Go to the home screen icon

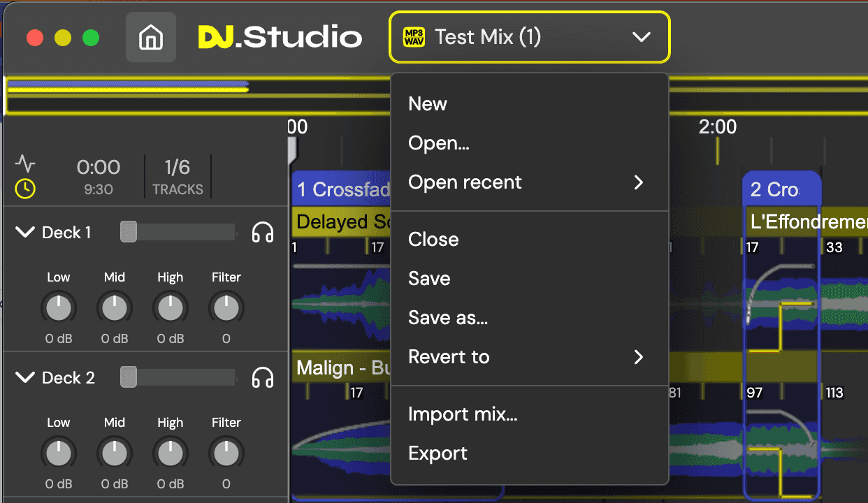pyautogui.click(x=151, y=37)
